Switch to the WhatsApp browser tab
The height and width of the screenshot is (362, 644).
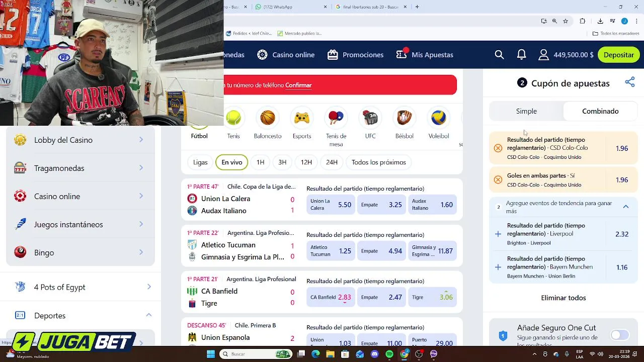tap(291, 7)
